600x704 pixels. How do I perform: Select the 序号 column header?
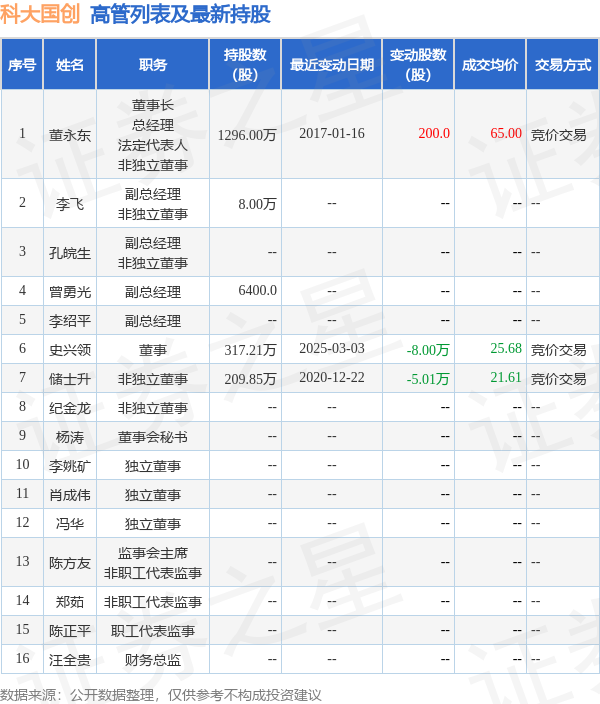point(22,65)
